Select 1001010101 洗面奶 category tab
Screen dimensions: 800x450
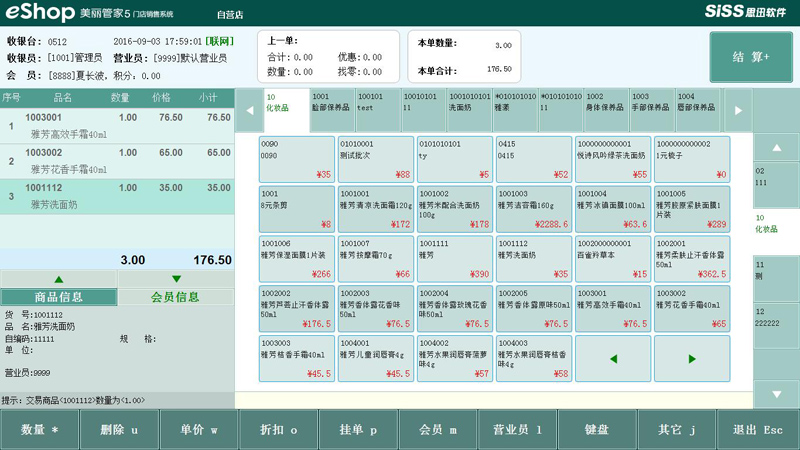click(469, 110)
